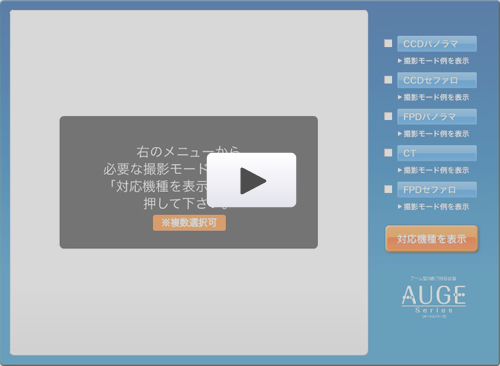The image size is (500, 366).
Task: Check the FPDパノラマ checkbox
Action: pyautogui.click(x=388, y=116)
